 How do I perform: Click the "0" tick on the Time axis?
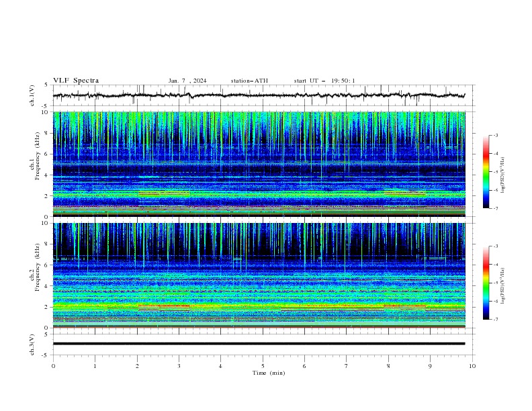[53, 366]
